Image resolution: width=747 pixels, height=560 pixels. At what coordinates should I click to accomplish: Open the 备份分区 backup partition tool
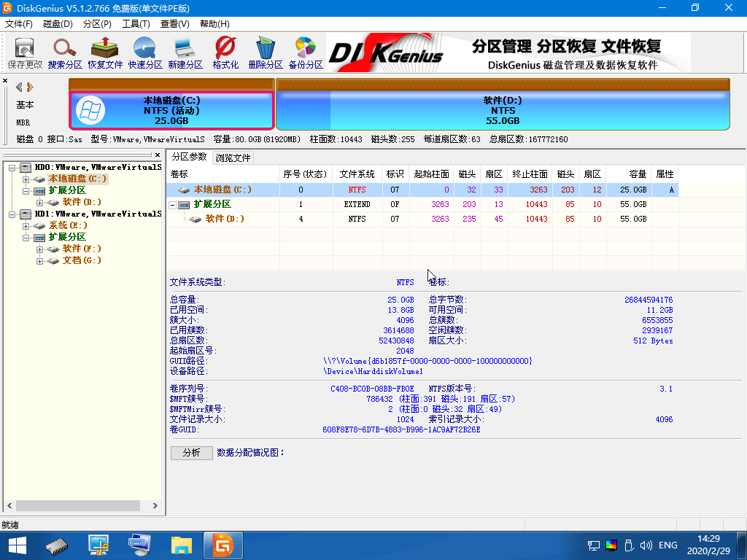click(x=306, y=53)
